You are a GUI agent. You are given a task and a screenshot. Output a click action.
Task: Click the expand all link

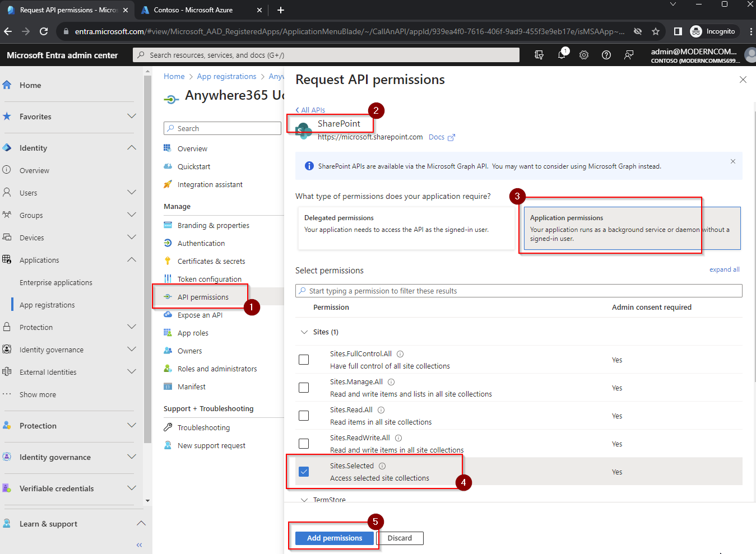pos(724,269)
